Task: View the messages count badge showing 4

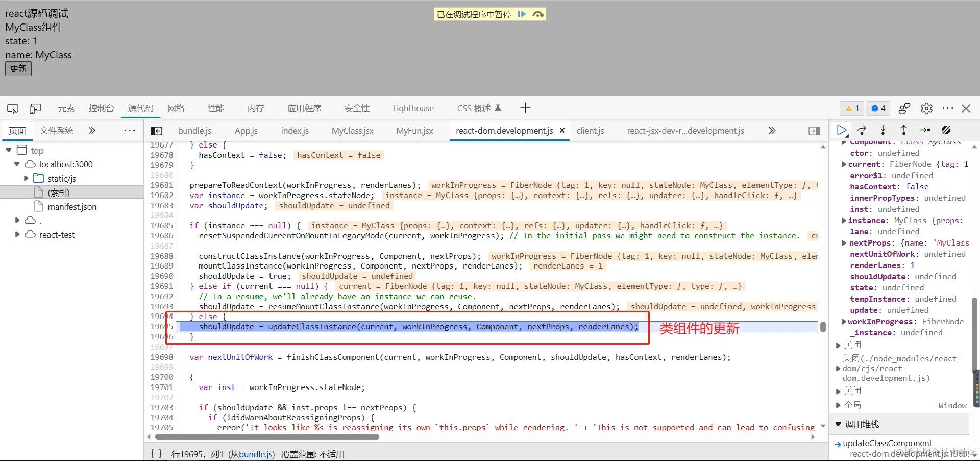Action: (878, 108)
